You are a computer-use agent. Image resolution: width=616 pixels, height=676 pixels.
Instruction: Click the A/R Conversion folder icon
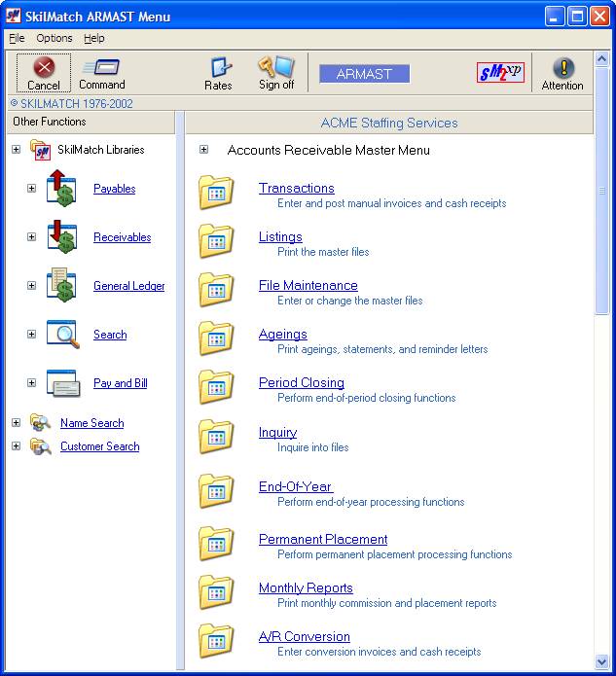click(216, 641)
